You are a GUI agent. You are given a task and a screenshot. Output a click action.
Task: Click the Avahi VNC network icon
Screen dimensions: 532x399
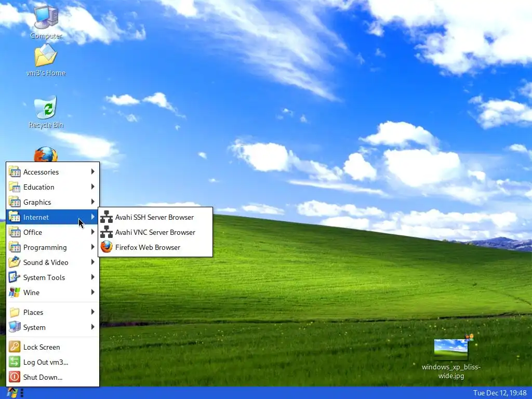click(x=107, y=232)
